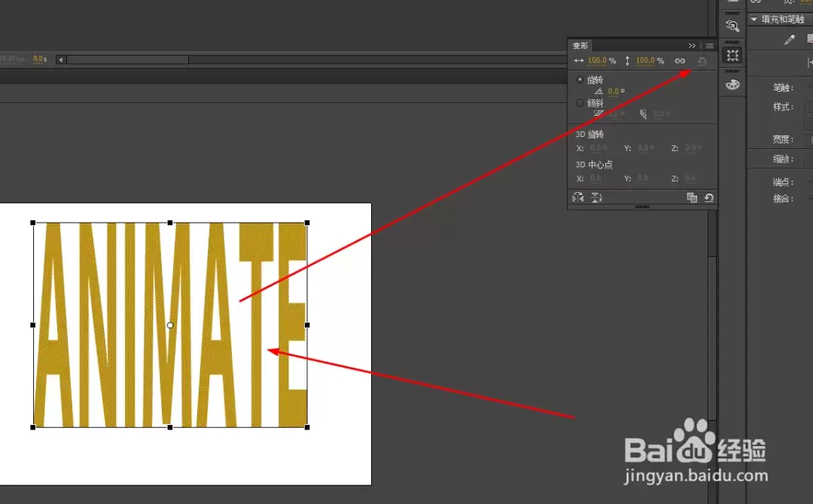Click the ANIMATE text shape on stage
The height and width of the screenshot is (504, 813).
pyautogui.click(x=170, y=325)
